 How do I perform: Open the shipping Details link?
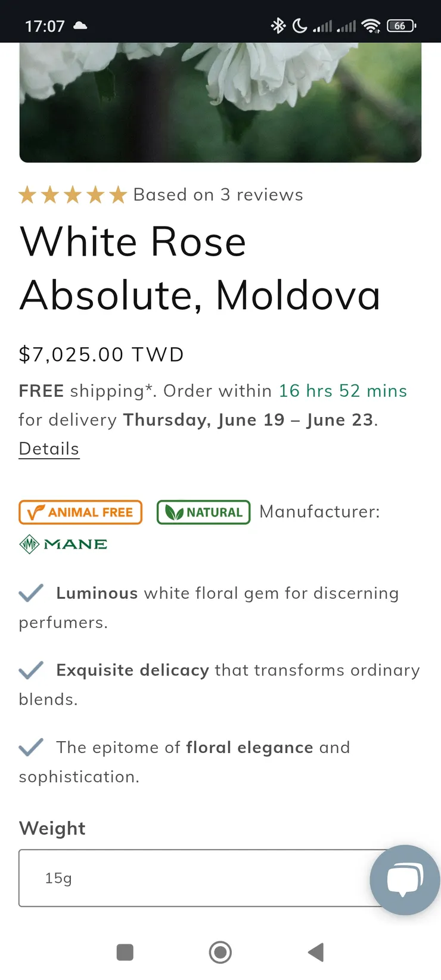click(x=49, y=449)
